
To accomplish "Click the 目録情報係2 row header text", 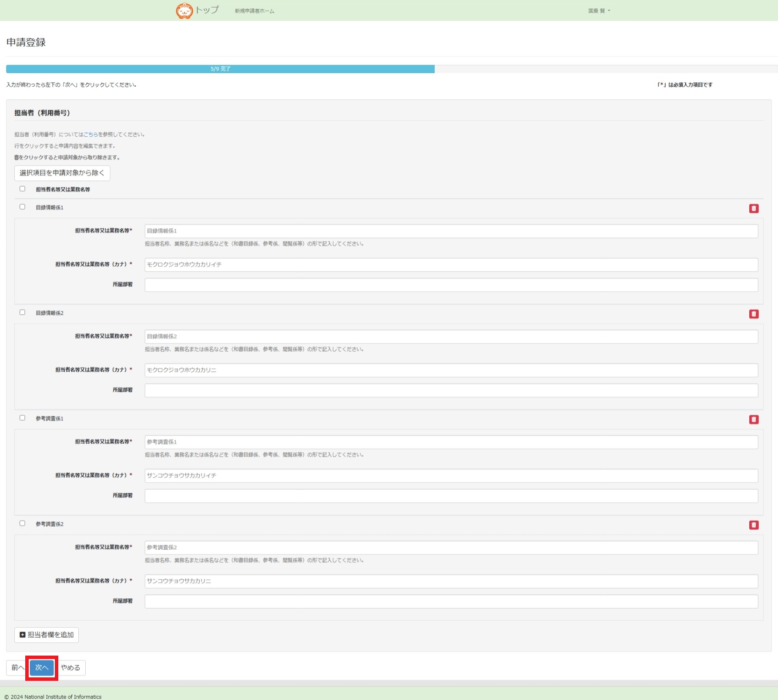I will click(x=50, y=313).
